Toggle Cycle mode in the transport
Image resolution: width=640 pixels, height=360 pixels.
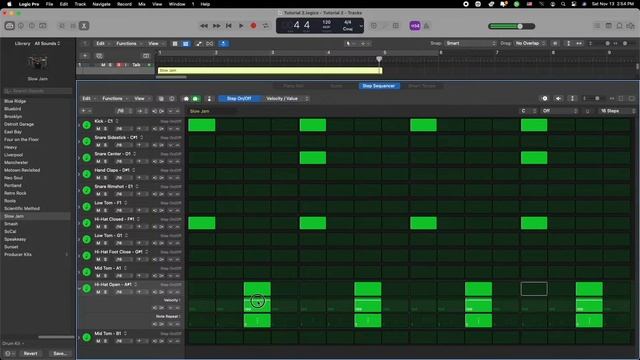click(x=266, y=26)
